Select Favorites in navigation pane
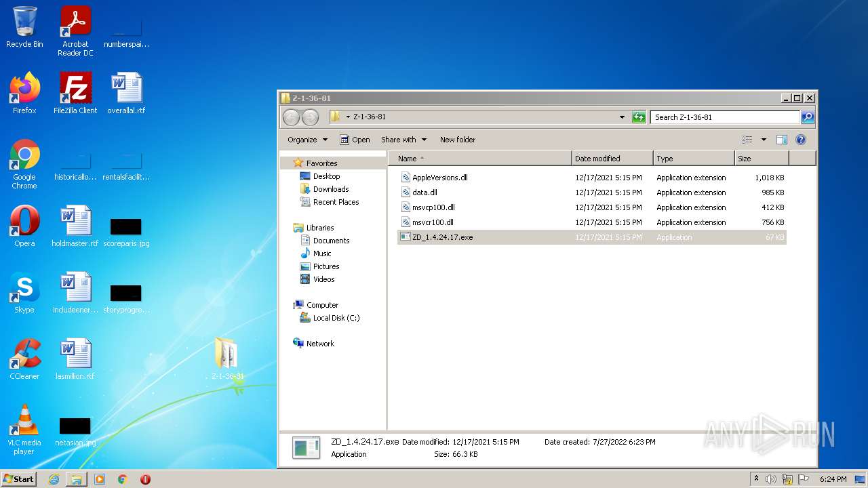The image size is (868, 488). pyautogui.click(x=315, y=163)
